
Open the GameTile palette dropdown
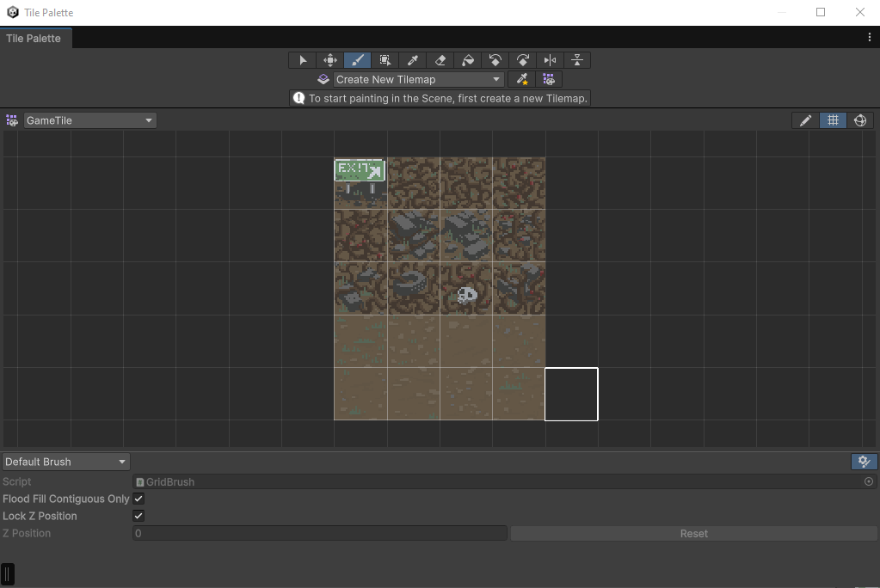(89, 120)
